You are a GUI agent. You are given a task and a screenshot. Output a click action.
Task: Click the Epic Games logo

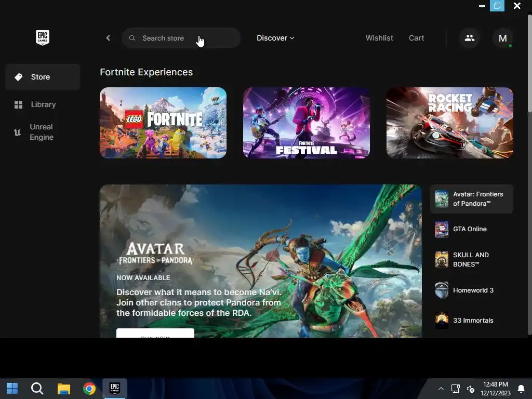(x=43, y=37)
